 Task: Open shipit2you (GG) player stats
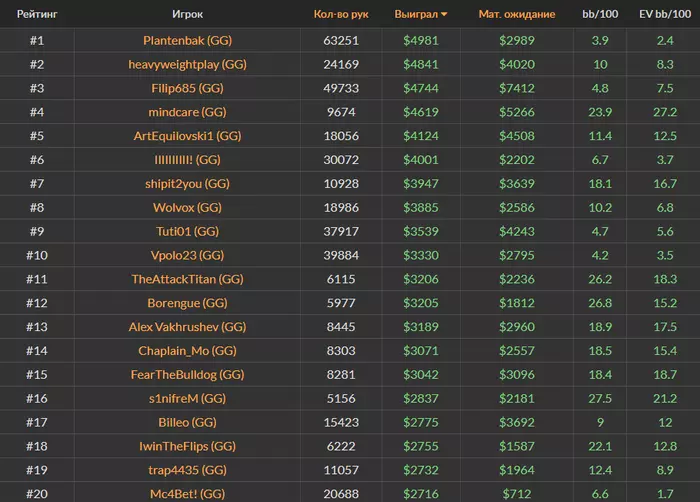tap(188, 184)
